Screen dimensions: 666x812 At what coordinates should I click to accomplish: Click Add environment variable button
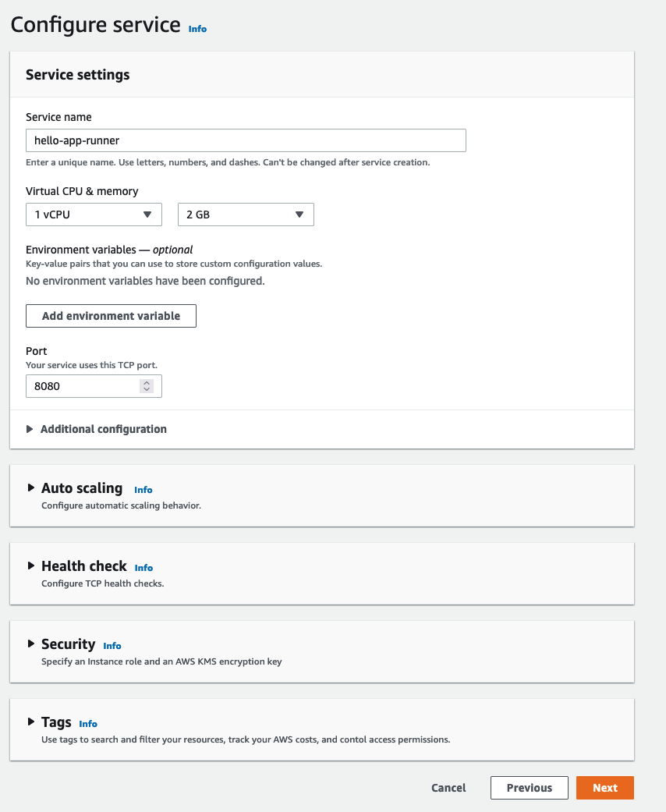pyautogui.click(x=111, y=316)
